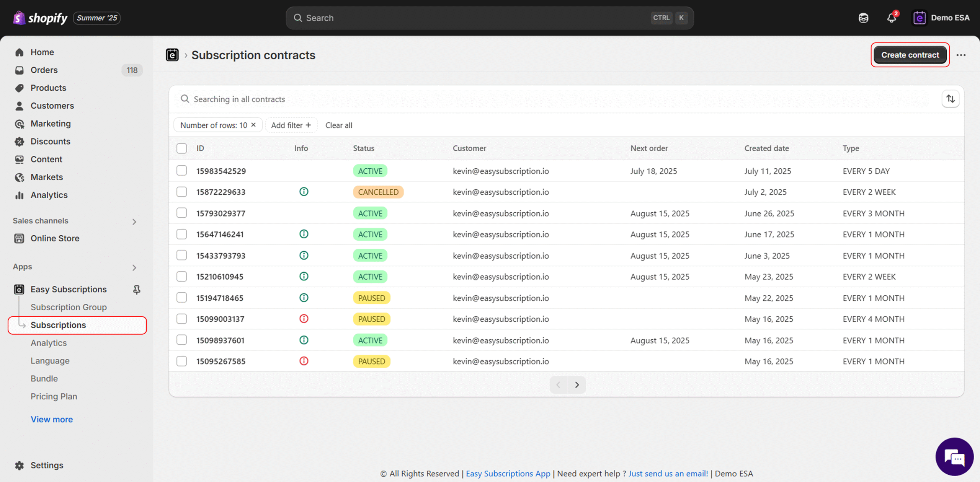Go to Home in sidebar
The height and width of the screenshot is (482, 980).
[42, 52]
